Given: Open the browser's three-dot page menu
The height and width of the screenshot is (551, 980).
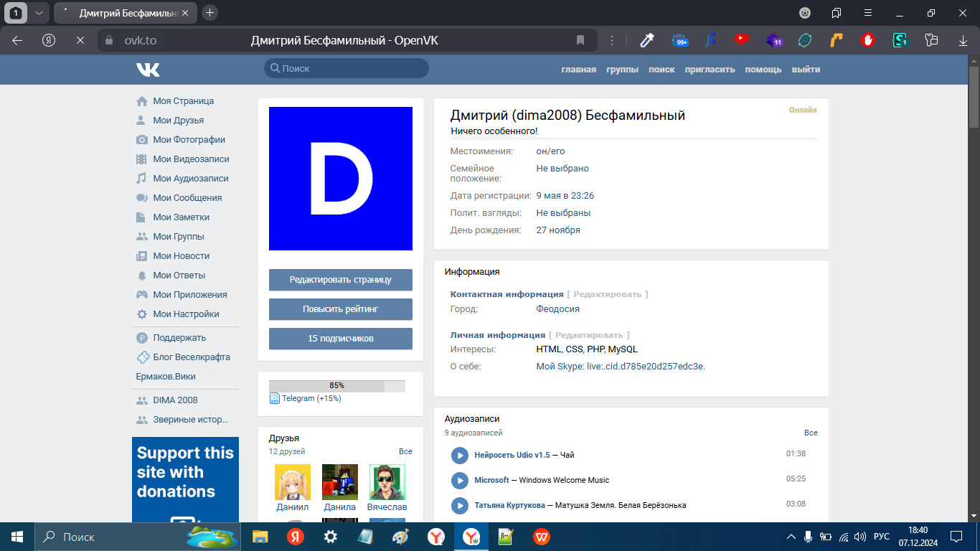Looking at the screenshot, I should (x=612, y=40).
